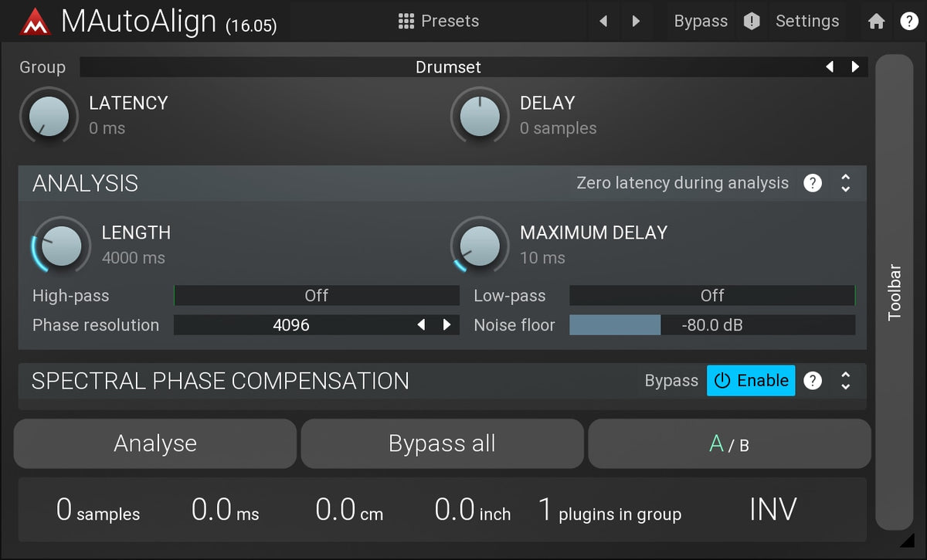Screen dimensions: 927x560
Task: Expand the Spectral Phase Compensation section arrows
Action: 846,381
